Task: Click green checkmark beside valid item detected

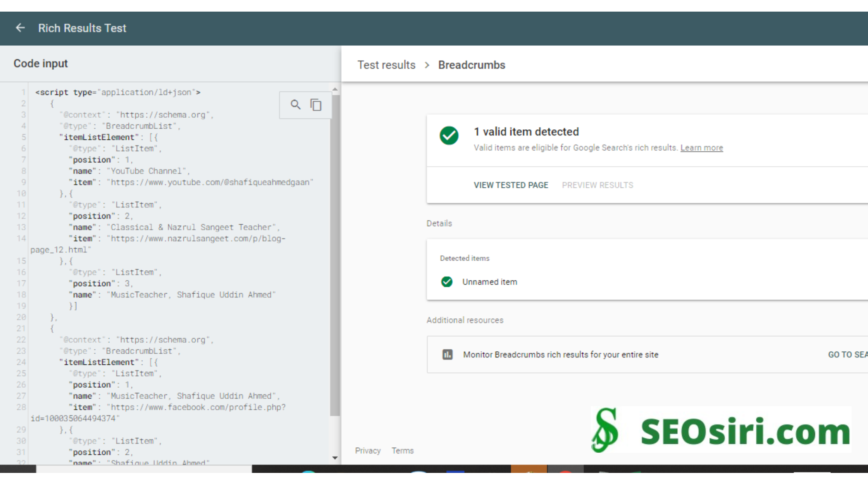Action: pyautogui.click(x=449, y=136)
